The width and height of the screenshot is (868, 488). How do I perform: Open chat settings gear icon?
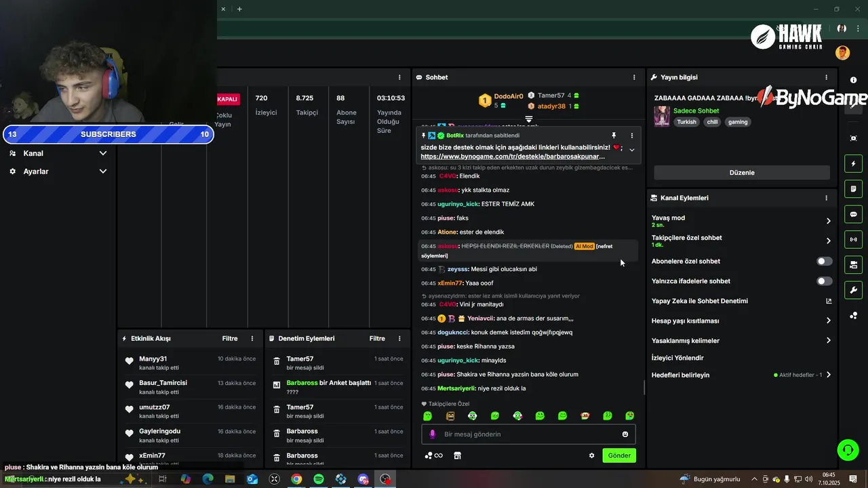(x=591, y=455)
